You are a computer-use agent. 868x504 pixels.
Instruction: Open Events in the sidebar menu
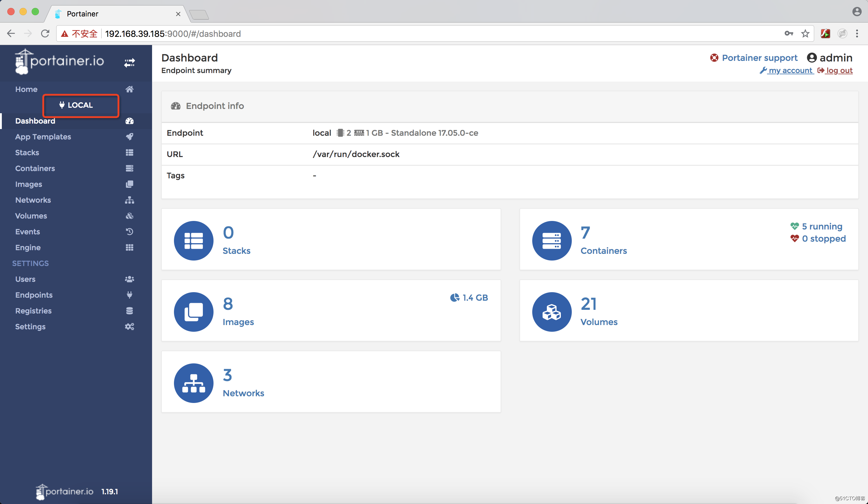point(28,232)
